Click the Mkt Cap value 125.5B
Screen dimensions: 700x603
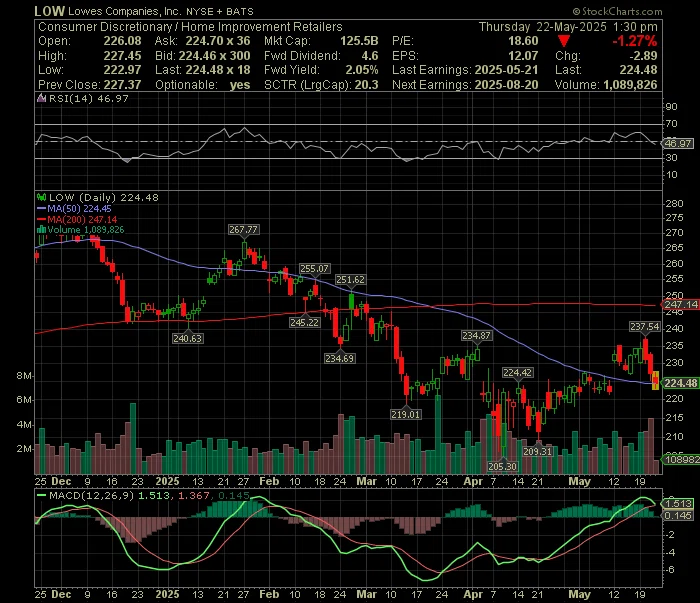point(359,41)
